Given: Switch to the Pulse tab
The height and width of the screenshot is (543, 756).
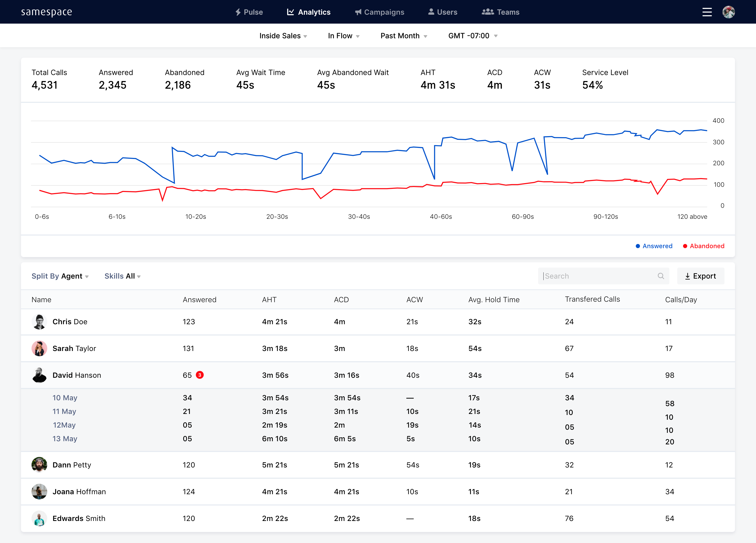Looking at the screenshot, I should click(x=249, y=12).
